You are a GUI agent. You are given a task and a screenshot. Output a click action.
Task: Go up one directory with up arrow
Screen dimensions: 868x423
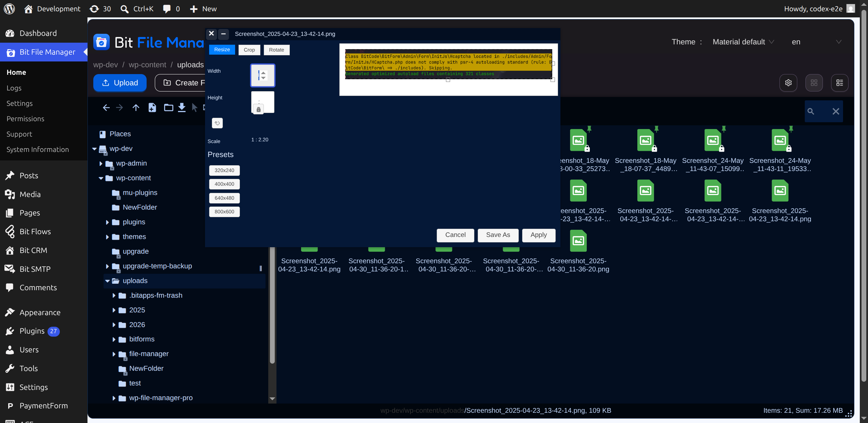coord(136,108)
